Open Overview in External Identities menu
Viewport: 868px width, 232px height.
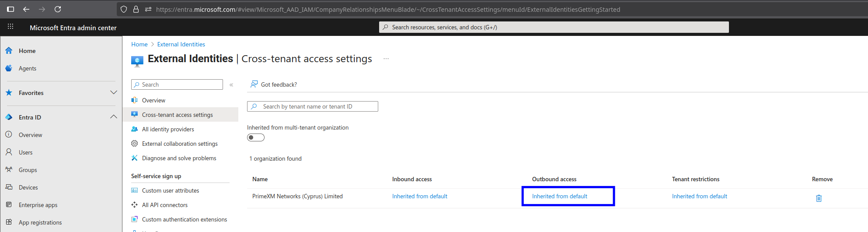[153, 100]
